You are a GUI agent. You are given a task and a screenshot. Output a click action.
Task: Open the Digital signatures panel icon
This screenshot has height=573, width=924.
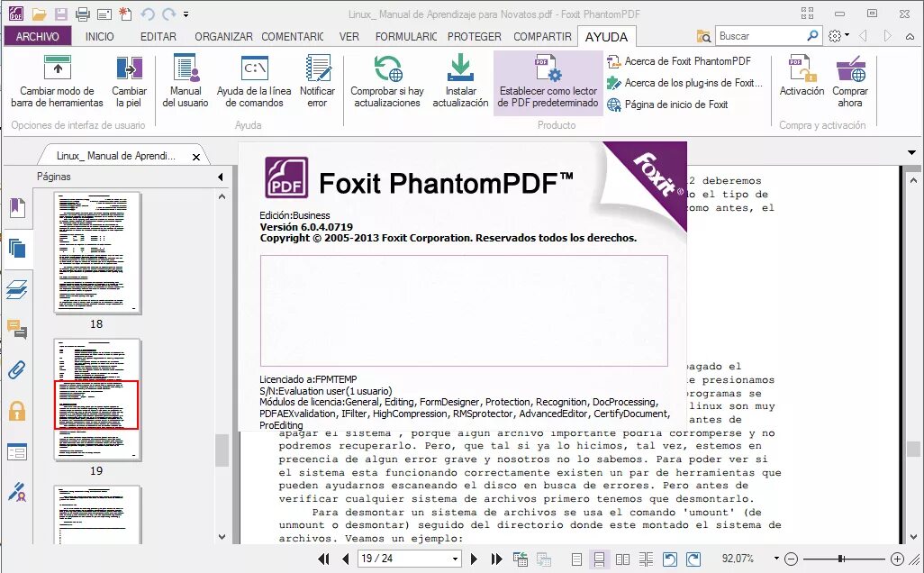(17, 492)
